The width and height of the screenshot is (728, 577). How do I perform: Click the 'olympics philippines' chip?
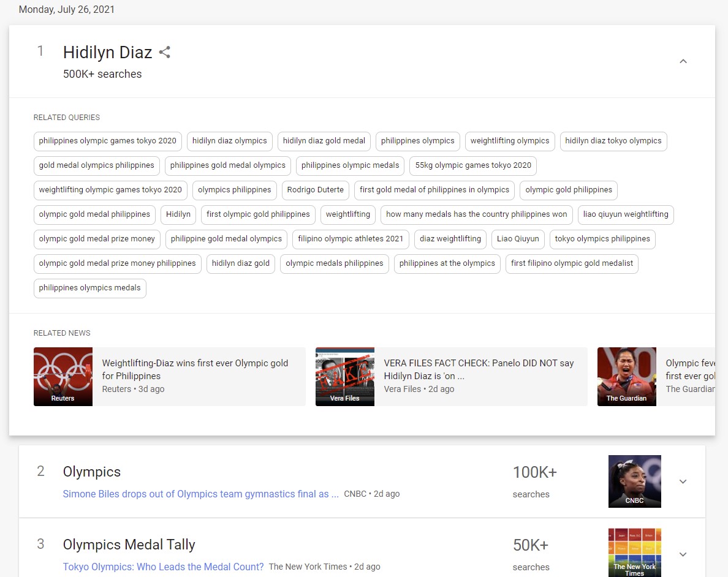click(235, 190)
